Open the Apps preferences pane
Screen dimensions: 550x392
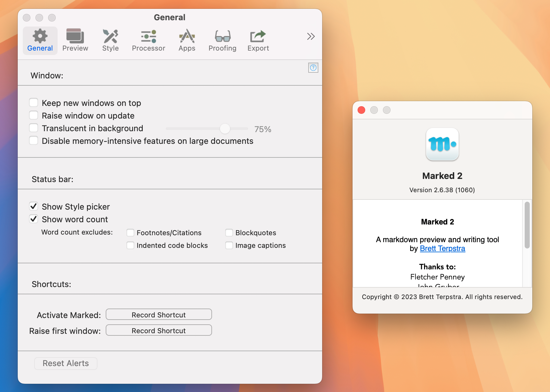click(187, 40)
